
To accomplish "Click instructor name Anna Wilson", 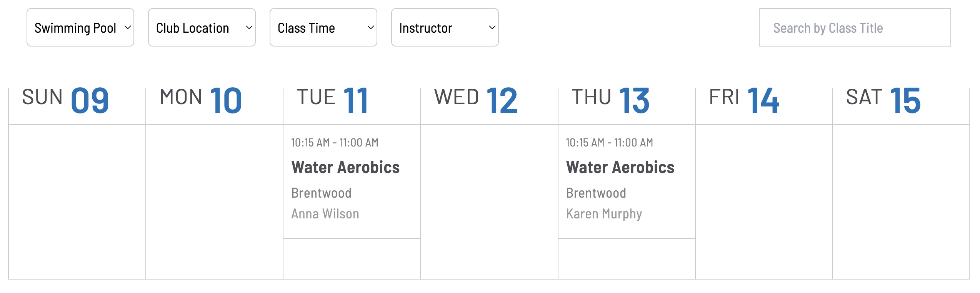I will [x=325, y=214].
